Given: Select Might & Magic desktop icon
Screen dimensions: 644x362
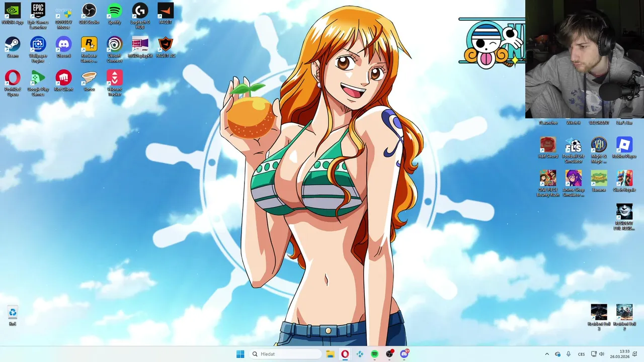Looking at the screenshot, I should point(599,150).
